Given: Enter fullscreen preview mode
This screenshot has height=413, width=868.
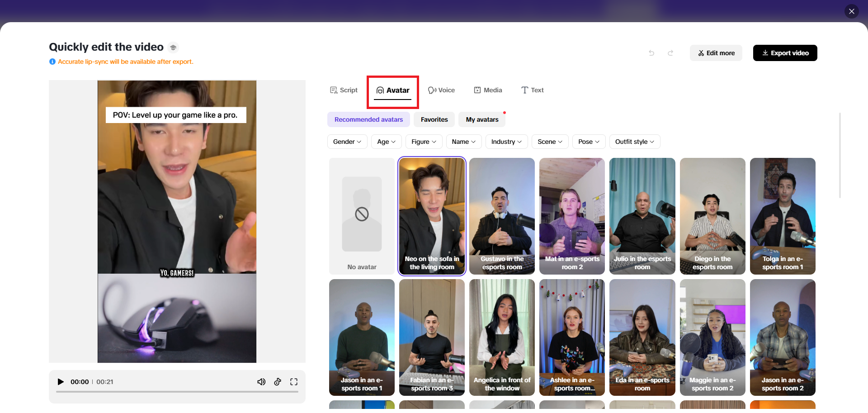Looking at the screenshot, I should 294,382.
